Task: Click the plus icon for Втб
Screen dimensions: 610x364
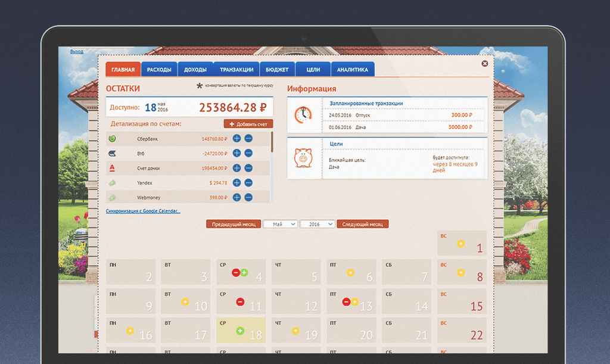Action: [x=236, y=153]
